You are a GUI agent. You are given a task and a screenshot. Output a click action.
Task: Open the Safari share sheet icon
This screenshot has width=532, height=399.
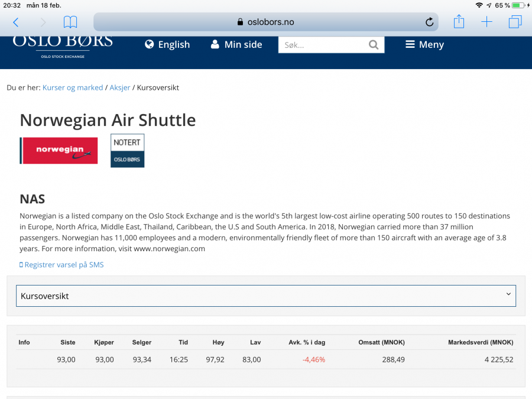click(x=459, y=22)
